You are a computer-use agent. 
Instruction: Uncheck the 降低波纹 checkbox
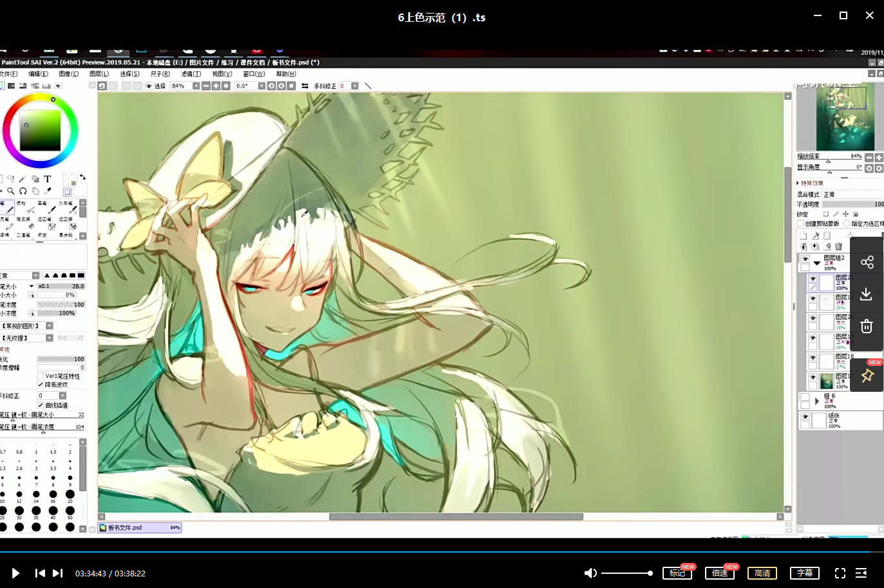pos(41,385)
